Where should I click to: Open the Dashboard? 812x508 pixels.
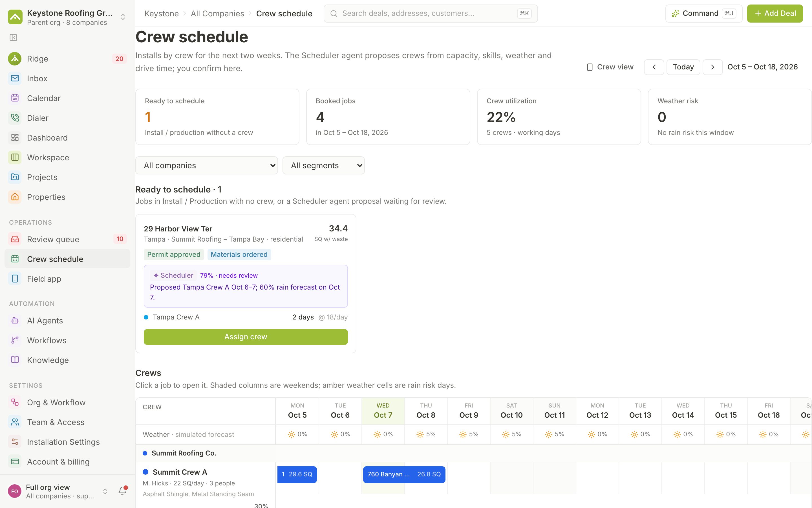pos(67,138)
